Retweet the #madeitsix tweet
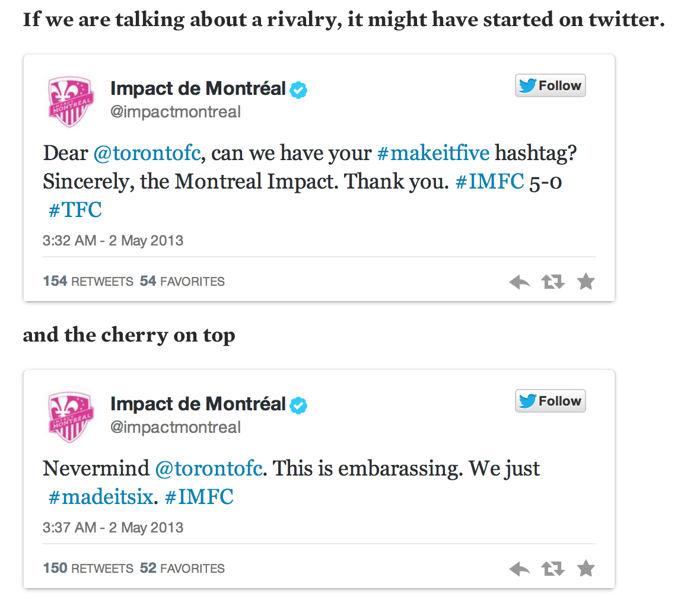The image size is (700, 606). [553, 569]
